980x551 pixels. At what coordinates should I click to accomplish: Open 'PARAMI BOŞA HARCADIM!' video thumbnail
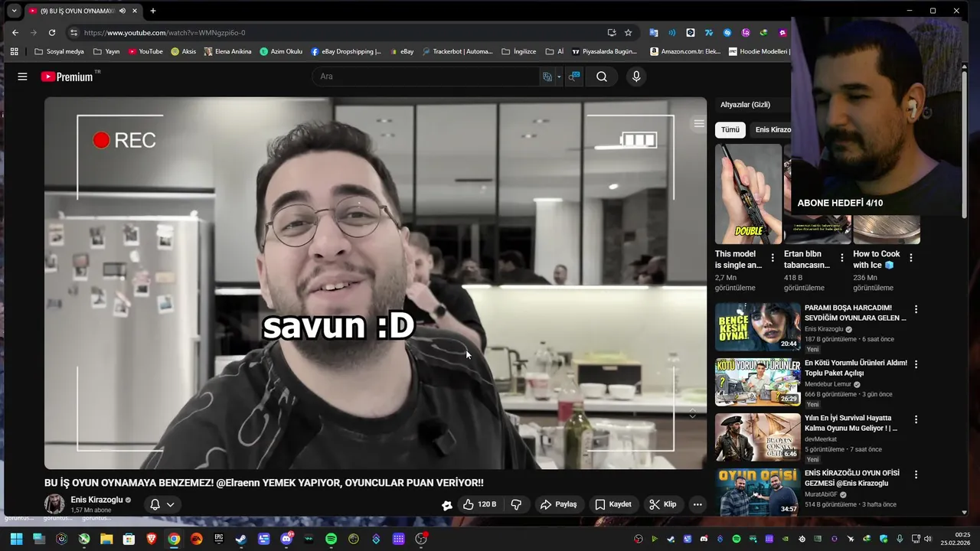coord(758,327)
